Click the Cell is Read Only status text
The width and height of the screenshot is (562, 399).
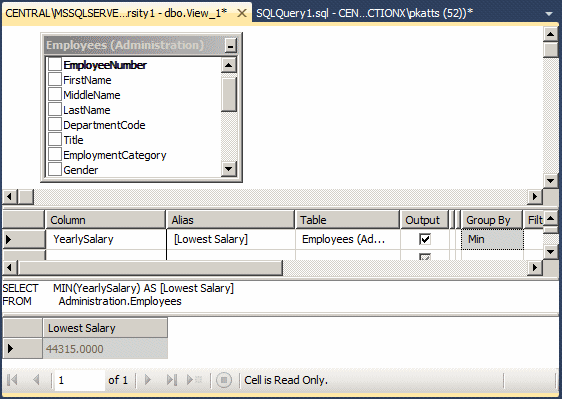click(x=286, y=380)
